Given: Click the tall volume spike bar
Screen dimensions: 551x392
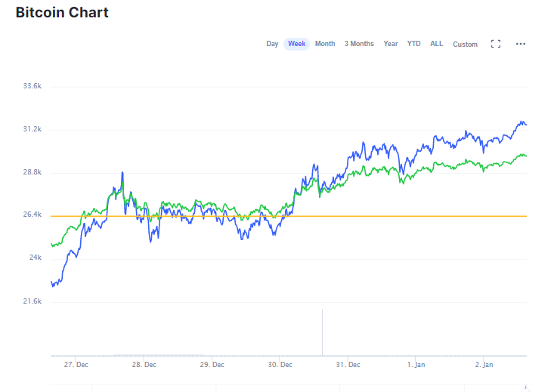Looking at the screenshot, I should 322,332.
